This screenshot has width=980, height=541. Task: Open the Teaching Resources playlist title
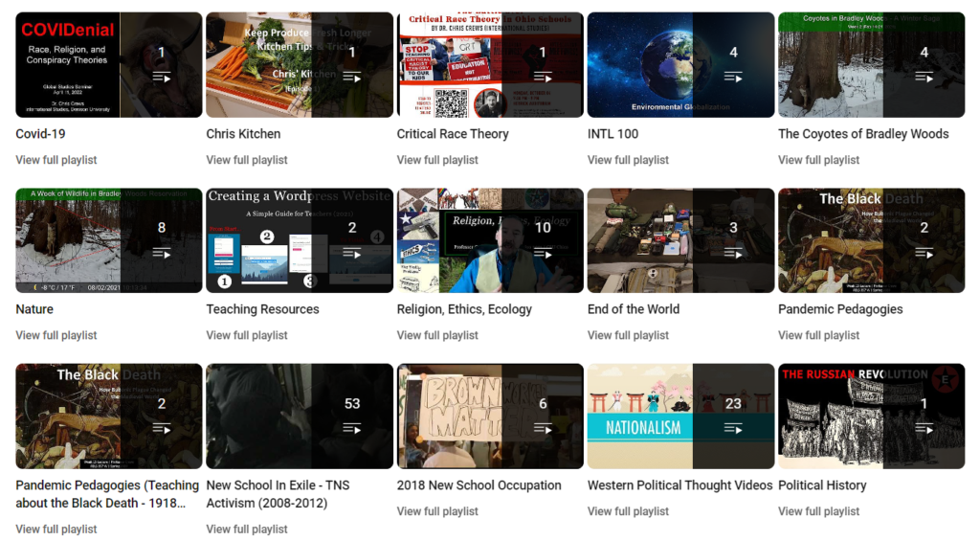coord(262,309)
